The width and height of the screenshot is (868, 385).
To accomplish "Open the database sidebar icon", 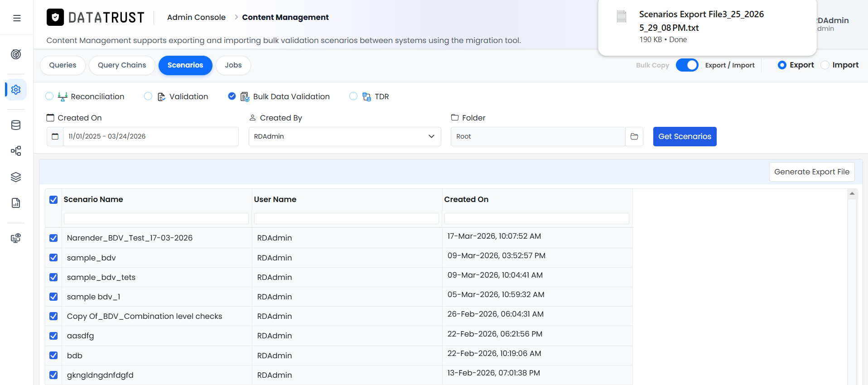I will pos(16,125).
